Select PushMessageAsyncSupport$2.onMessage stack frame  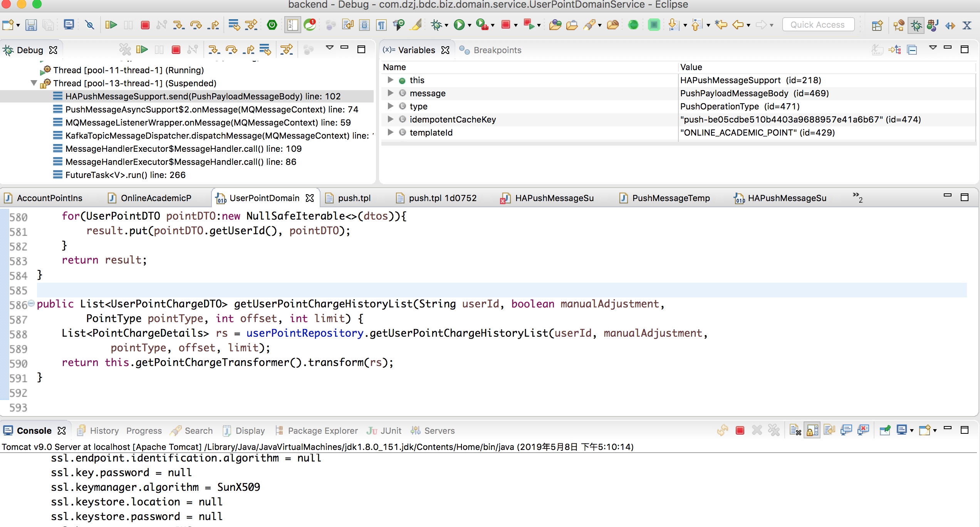click(x=211, y=109)
